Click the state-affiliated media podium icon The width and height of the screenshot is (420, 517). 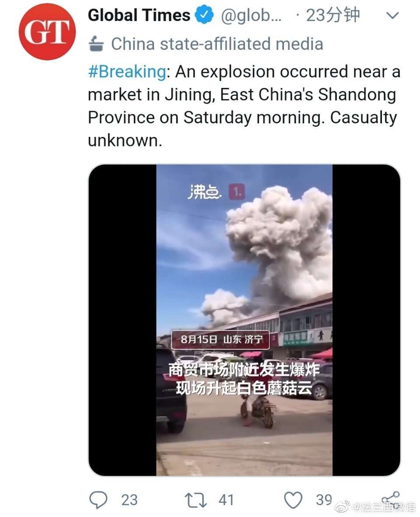[96, 44]
